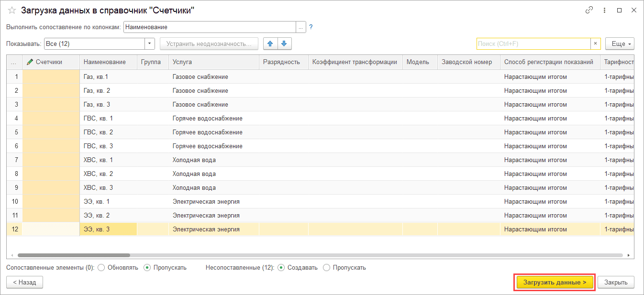The width and height of the screenshot is (644, 295).
Task: Focus the search input field
Action: click(x=533, y=44)
